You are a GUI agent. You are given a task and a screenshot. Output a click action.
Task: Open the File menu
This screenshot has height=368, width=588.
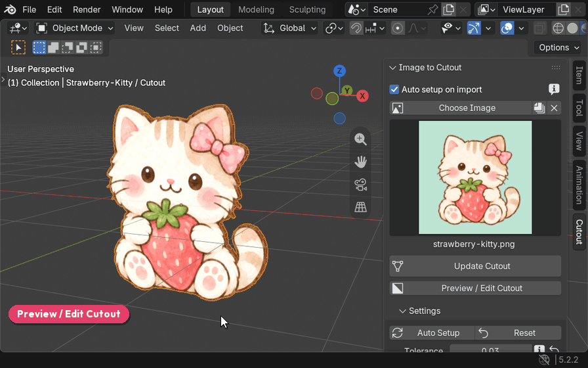click(x=30, y=10)
